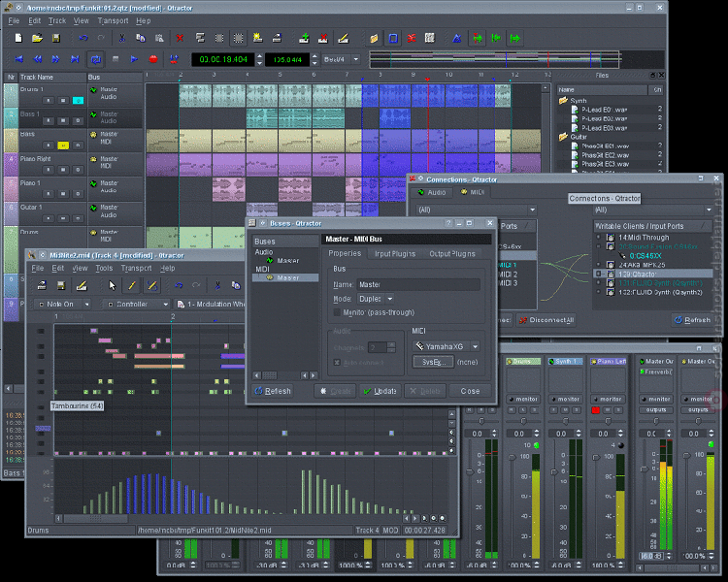Select the freehand pencil tool in the MIDI editor

(151, 285)
